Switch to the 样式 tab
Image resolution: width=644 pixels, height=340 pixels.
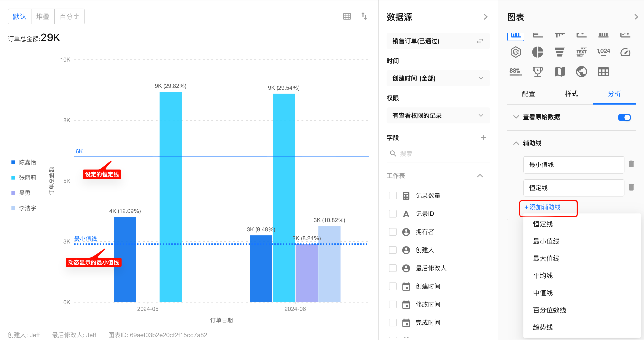571,94
